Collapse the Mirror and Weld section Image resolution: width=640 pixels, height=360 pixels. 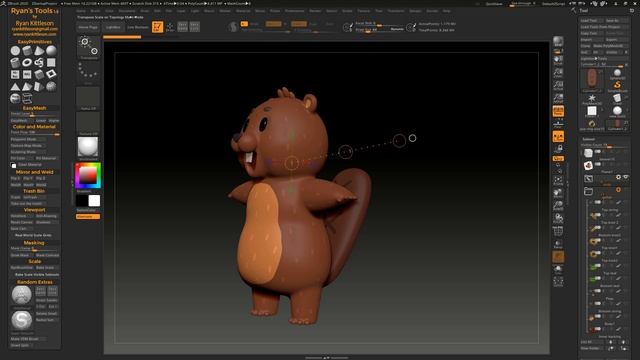tap(35, 172)
